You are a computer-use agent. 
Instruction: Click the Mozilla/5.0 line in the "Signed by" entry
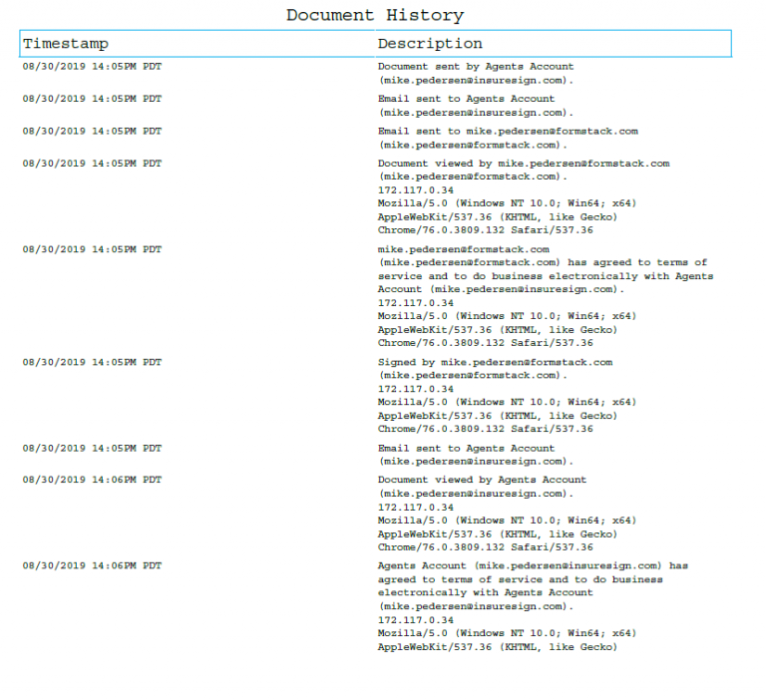pyautogui.click(x=507, y=403)
